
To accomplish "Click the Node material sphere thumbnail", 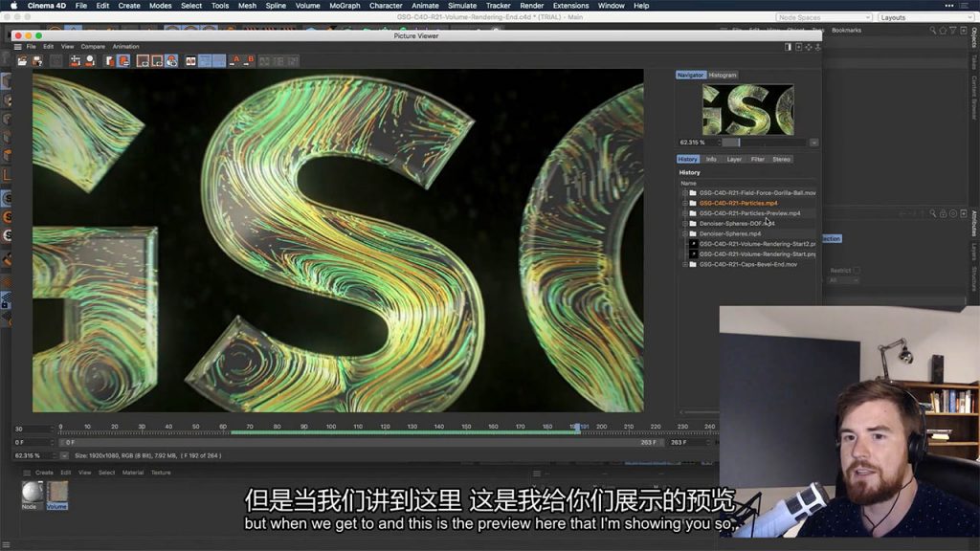I will [x=33, y=492].
